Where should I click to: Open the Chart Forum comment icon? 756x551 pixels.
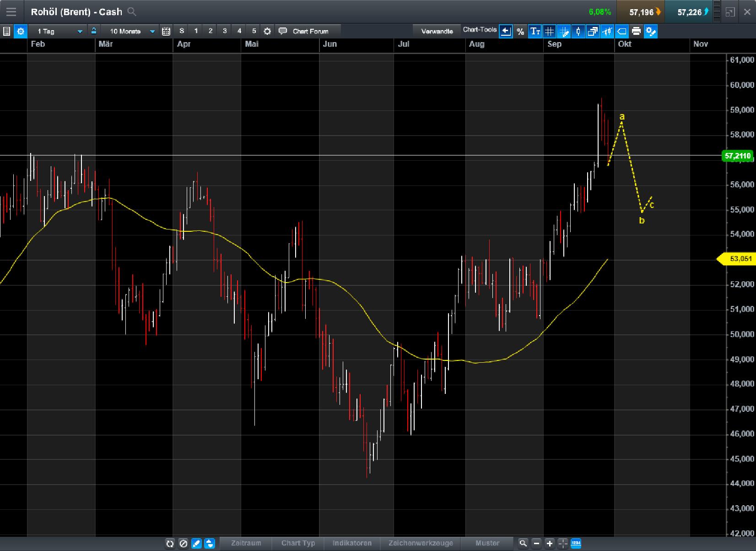point(283,31)
